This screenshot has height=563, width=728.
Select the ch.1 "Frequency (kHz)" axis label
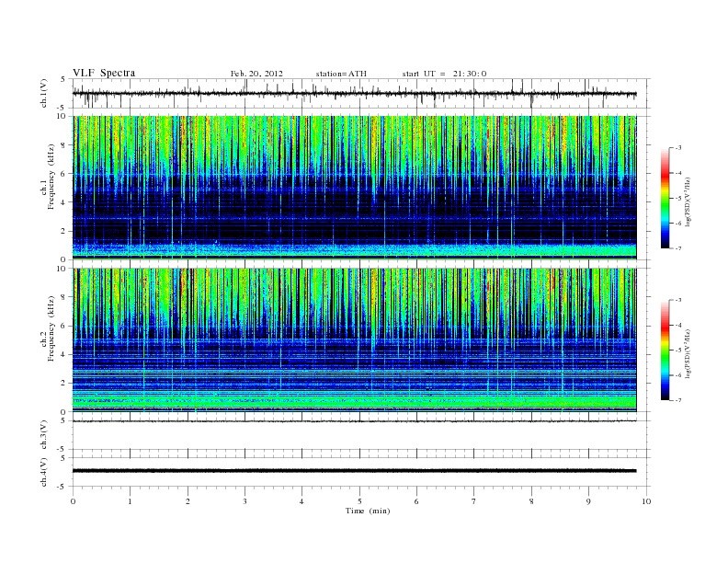(x=51, y=177)
